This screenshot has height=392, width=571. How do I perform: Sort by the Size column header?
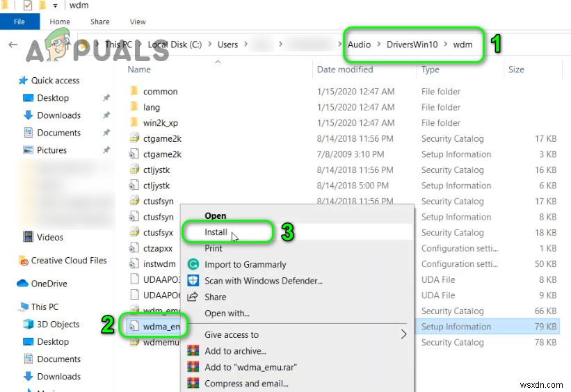pyautogui.click(x=516, y=70)
